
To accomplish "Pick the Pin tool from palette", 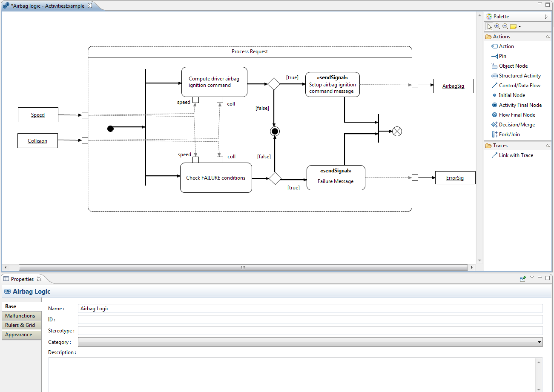I will pos(502,56).
